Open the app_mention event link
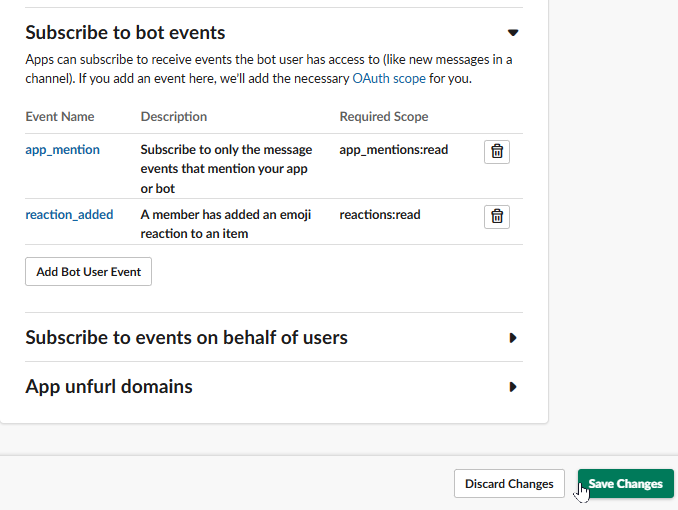Viewport: 678px width, 510px height. (x=62, y=150)
